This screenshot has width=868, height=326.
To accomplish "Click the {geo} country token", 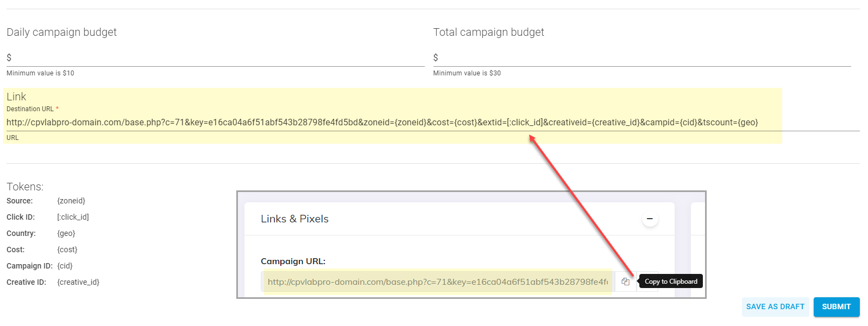I will (x=66, y=233).
